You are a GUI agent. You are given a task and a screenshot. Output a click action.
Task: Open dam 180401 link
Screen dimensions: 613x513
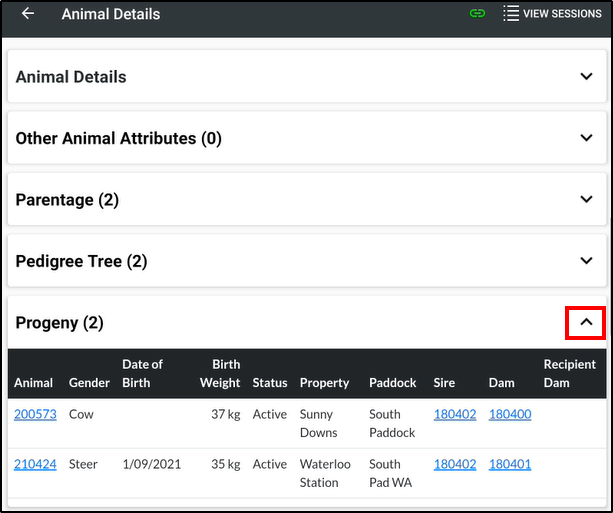(x=510, y=464)
